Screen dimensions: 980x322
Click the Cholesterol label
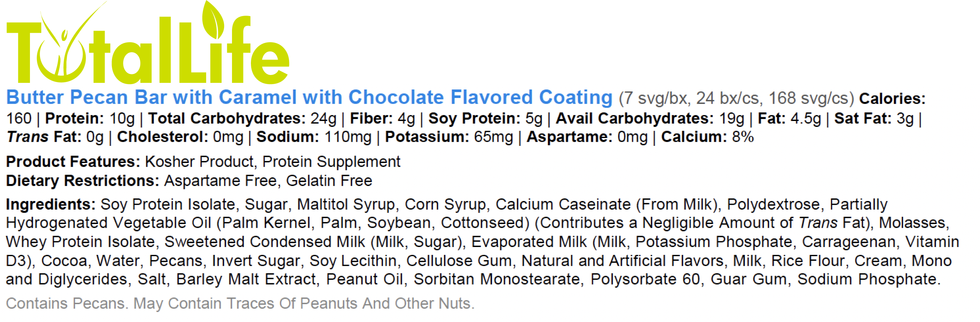(x=162, y=137)
